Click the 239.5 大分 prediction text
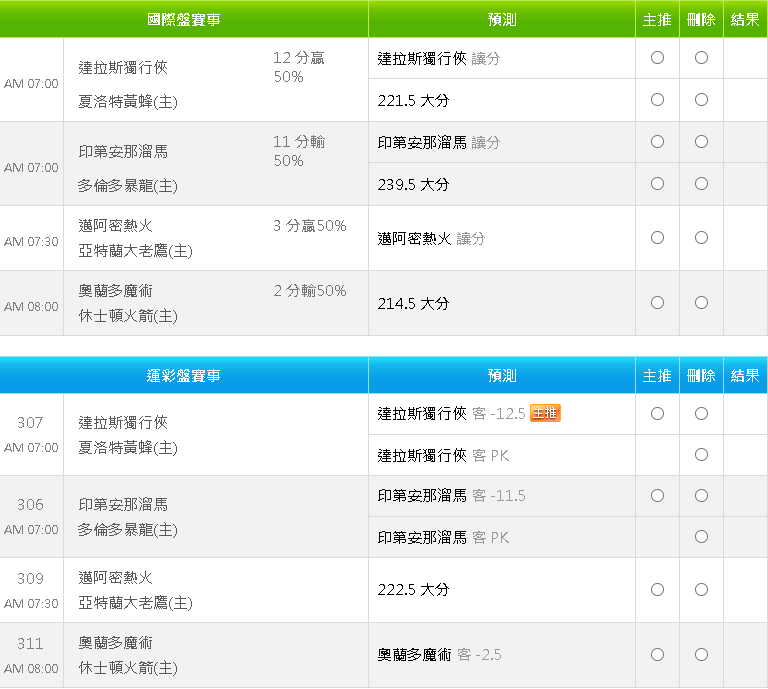768x689 pixels. click(413, 185)
